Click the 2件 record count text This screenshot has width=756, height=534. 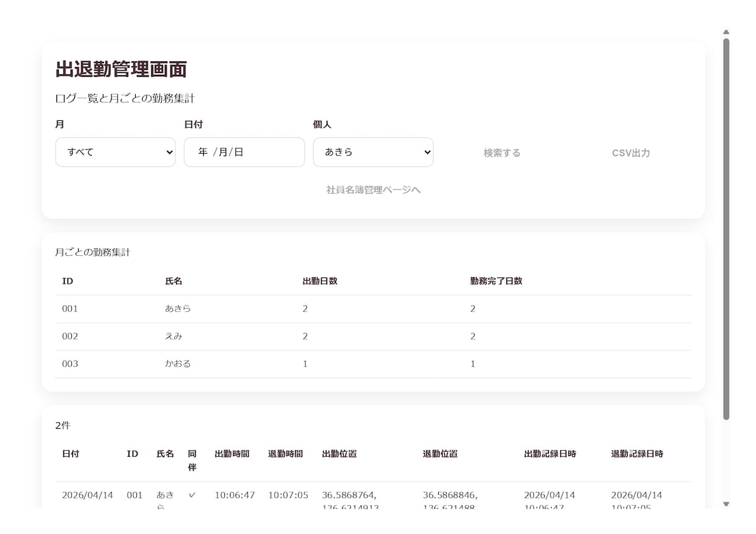click(x=63, y=426)
